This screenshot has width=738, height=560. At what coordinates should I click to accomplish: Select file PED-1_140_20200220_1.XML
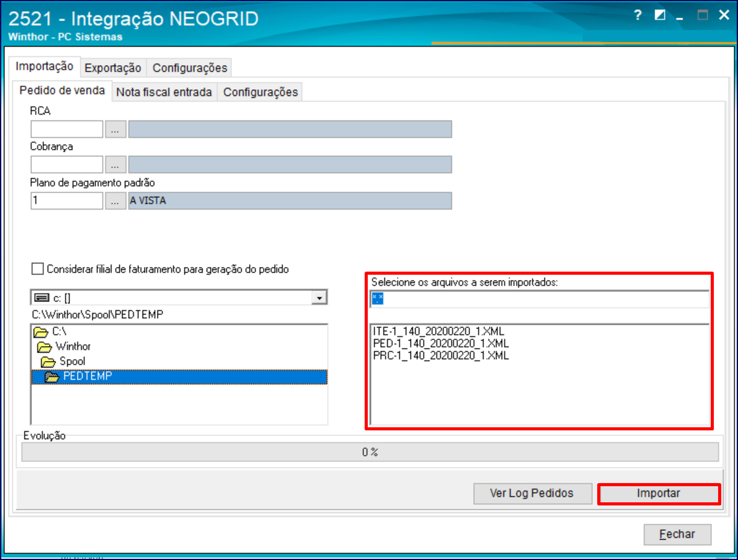pos(440,344)
